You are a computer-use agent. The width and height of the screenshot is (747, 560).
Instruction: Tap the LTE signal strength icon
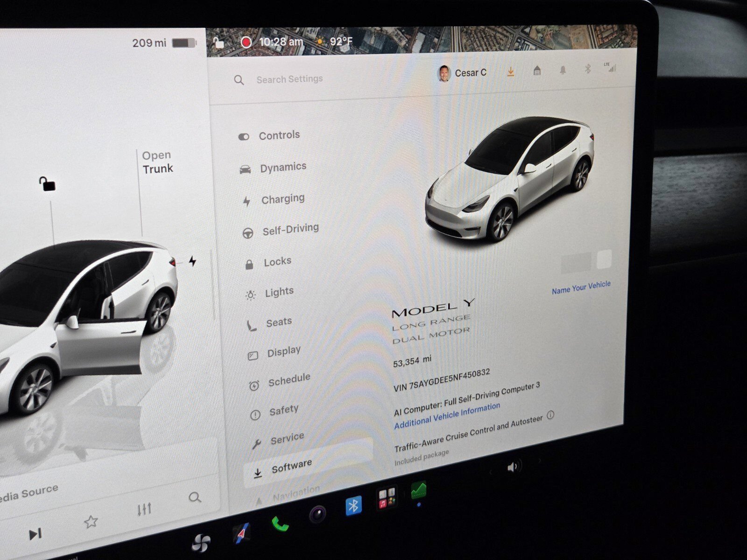pos(610,67)
